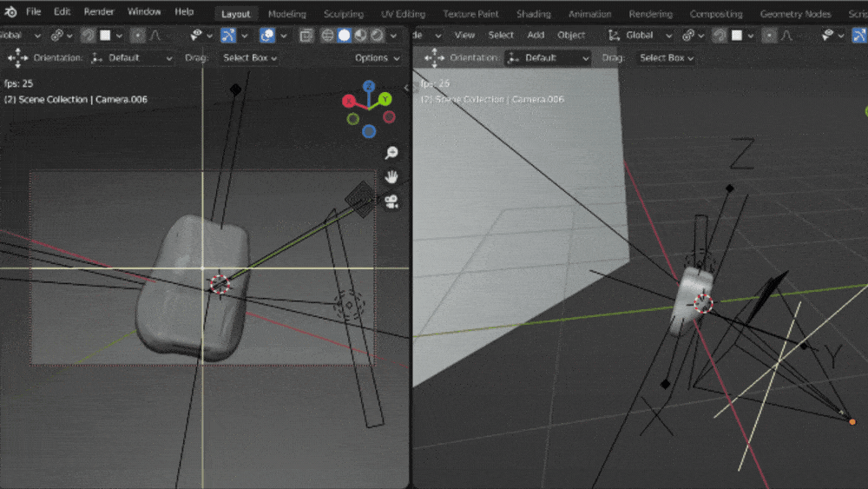Click the negative Y green gizmo circle
The height and width of the screenshot is (489, 868).
coord(352,118)
